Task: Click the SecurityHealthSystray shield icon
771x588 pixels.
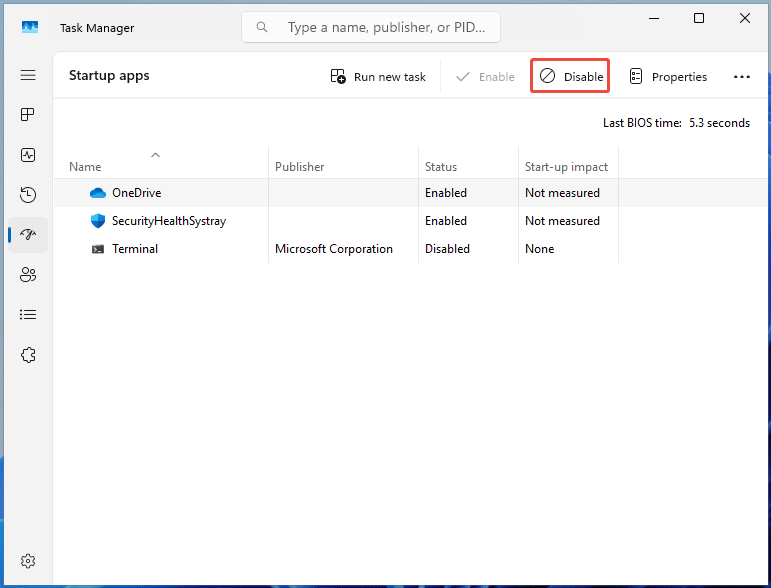Action: click(x=98, y=221)
